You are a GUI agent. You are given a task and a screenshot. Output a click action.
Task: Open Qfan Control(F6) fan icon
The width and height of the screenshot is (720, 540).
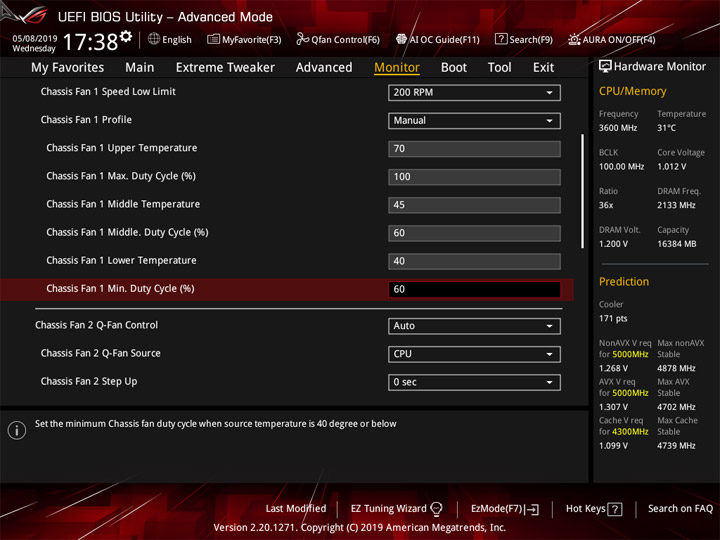click(303, 39)
